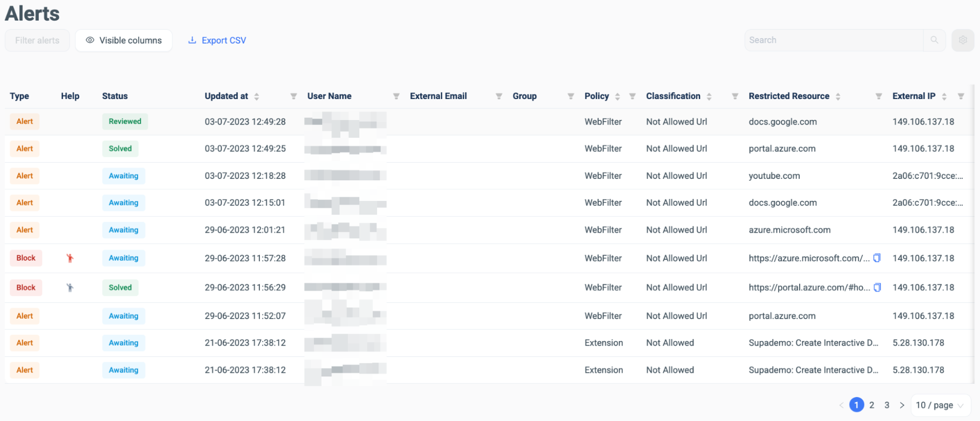This screenshot has width=980, height=421.
Task: Copy the azure.microsoft.com URL
Action: (x=877, y=258)
